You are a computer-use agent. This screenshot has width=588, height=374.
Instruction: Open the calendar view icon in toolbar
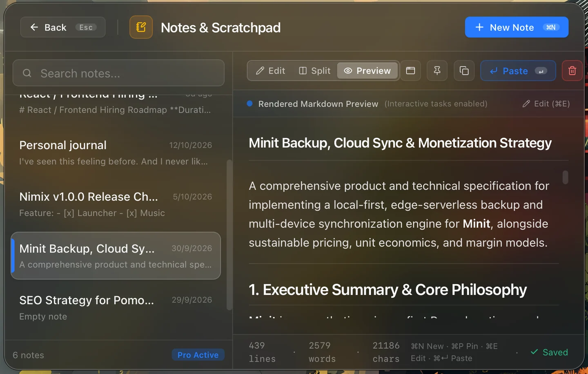tap(410, 71)
